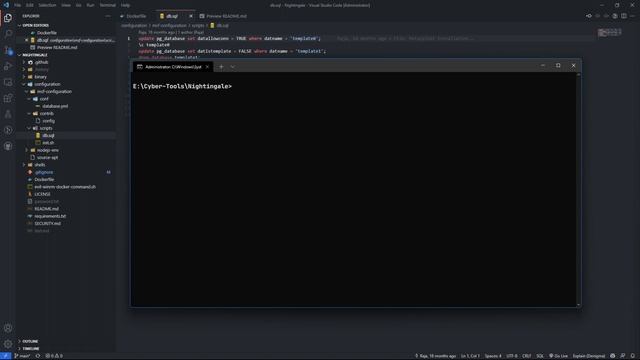The height and width of the screenshot is (360, 640).
Task: Open the Search view in activity bar
Action: 8,33
